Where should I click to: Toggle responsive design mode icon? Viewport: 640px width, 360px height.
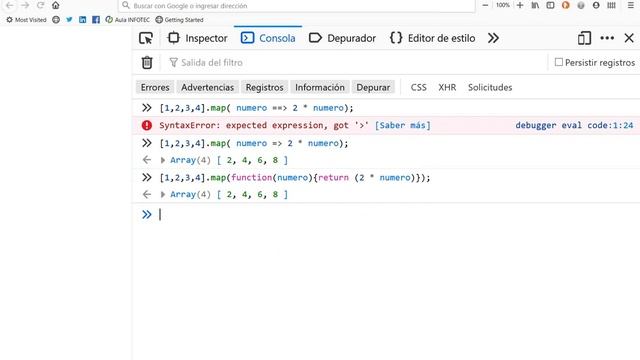pyautogui.click(x=584, y=38)
